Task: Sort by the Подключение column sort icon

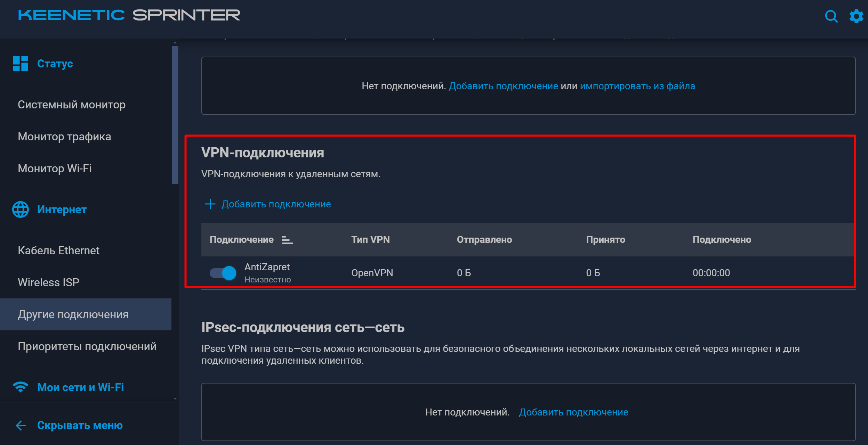Action: click(287, 240)
